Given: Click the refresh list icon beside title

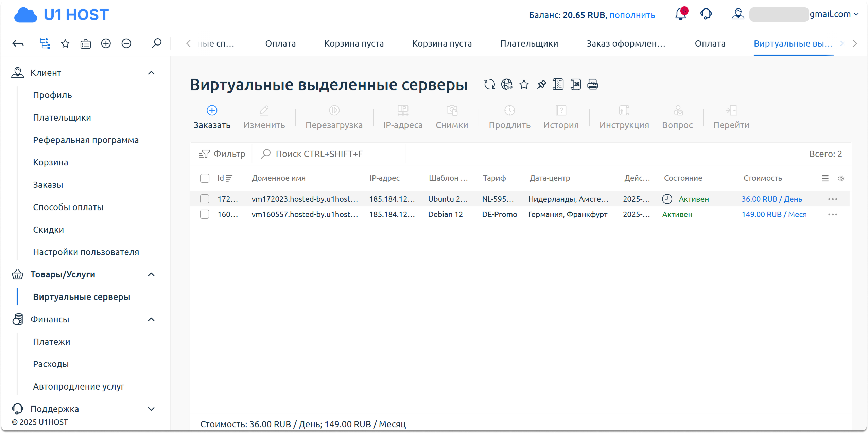Looking at the screenshot, I should (489, 85).
